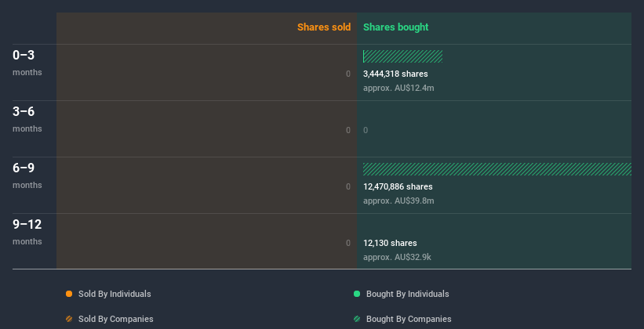Viewport: 644px width, 329px height.
Task: Click the Shares bought column header
Action: 396,27
